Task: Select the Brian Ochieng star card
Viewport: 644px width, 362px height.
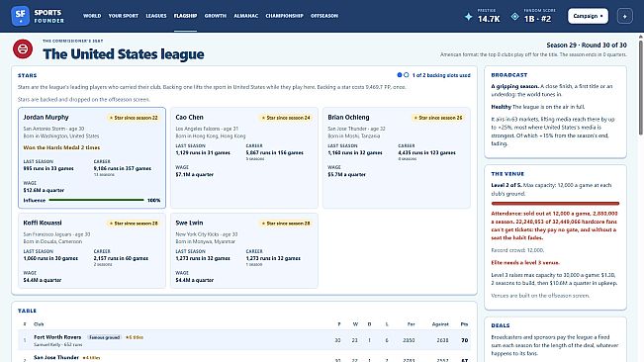Action: pyautogui.click(x=397, y=158)
